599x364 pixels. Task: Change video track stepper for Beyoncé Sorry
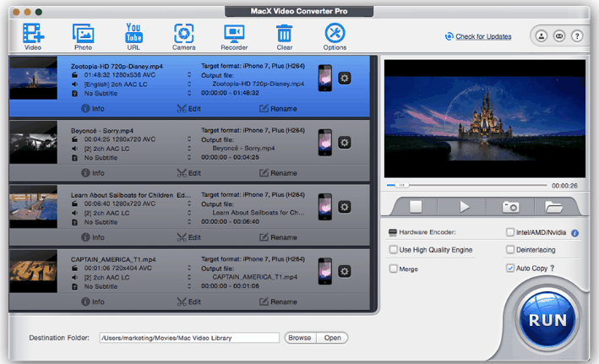tap(189, 139)
